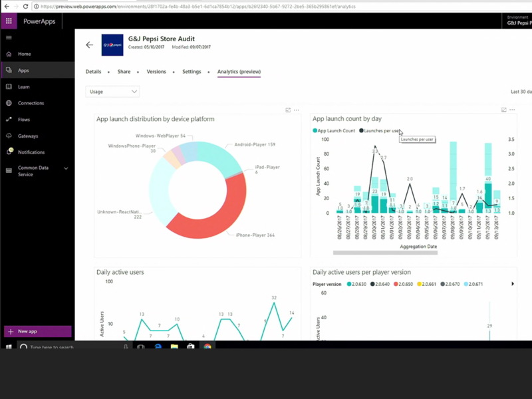Click the launch count chart horizontal scrollbar
532x399 pixels.
tap(385, 253)
